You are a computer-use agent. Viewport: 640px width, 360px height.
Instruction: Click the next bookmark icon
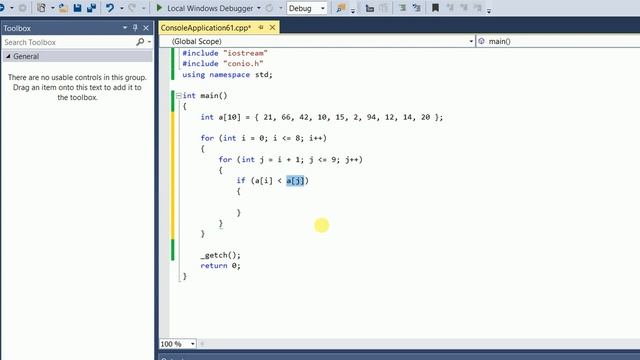click(464, 8)
